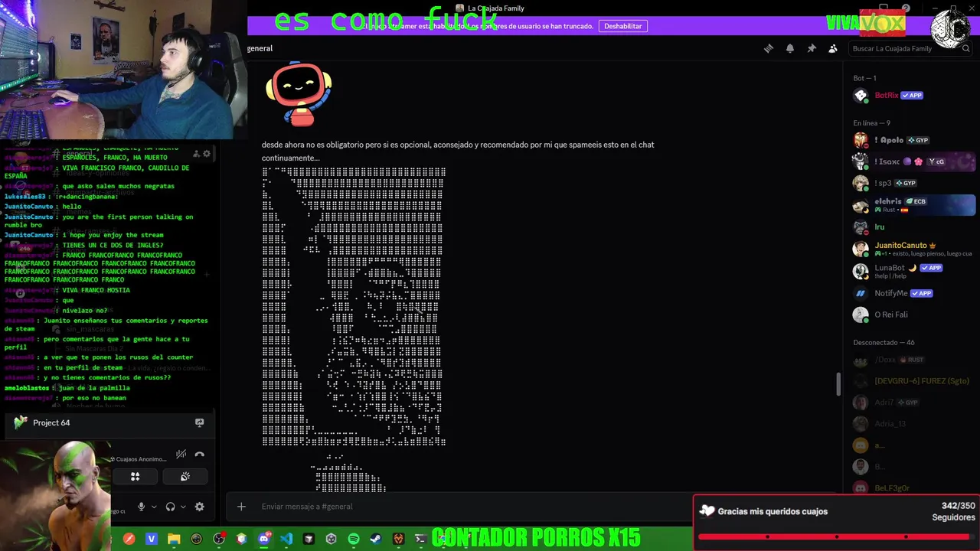The width and height of the screenshot is (980, 551).
Task: Disconnect from the voice call
Action: (x=200, y=455)
